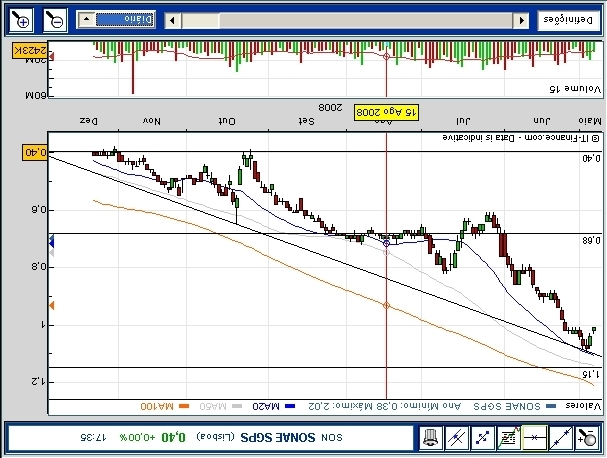The width and height of the screenshot is (607, 458).
Task: Click the 'Jun' month axis label
Action: [542, 121]
